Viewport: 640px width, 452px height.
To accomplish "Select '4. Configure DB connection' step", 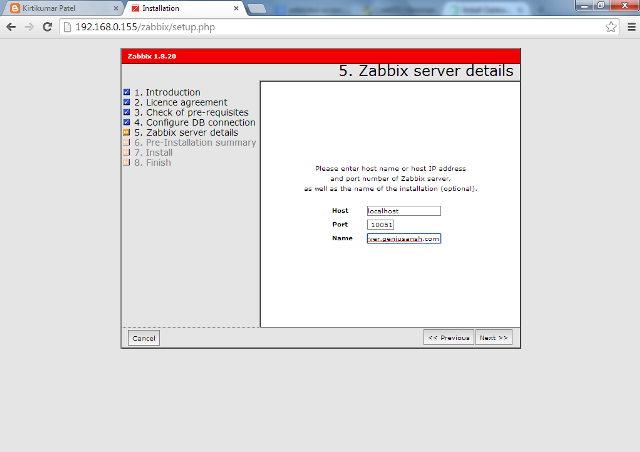I will [x=195, y=122].
